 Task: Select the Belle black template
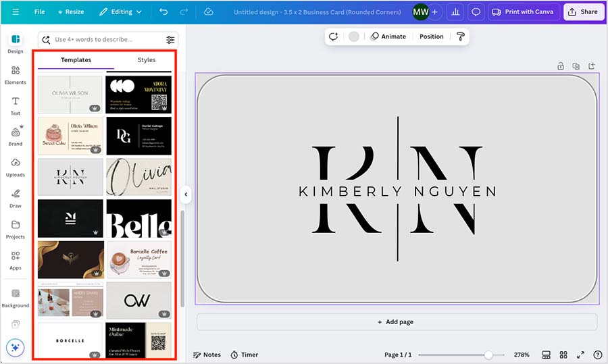pyautogui.click(x=138, y=219)
